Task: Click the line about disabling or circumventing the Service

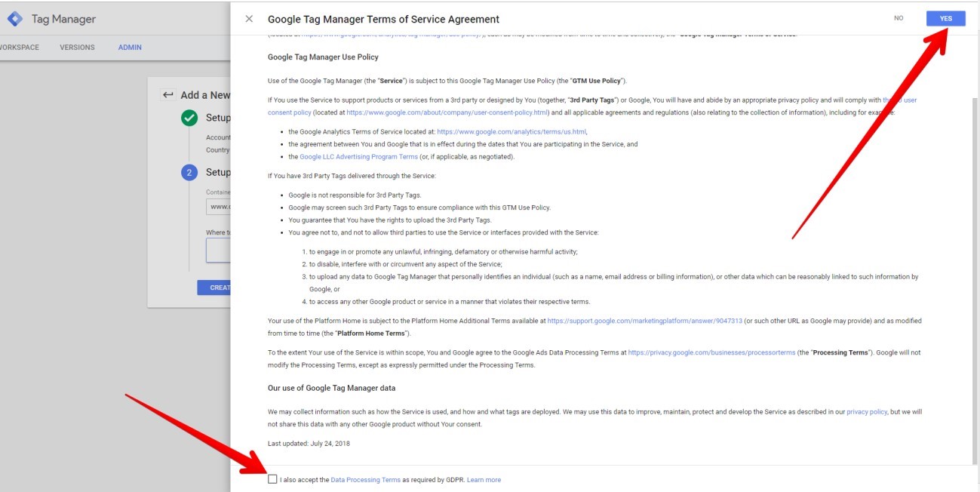Action: [405, 264]
